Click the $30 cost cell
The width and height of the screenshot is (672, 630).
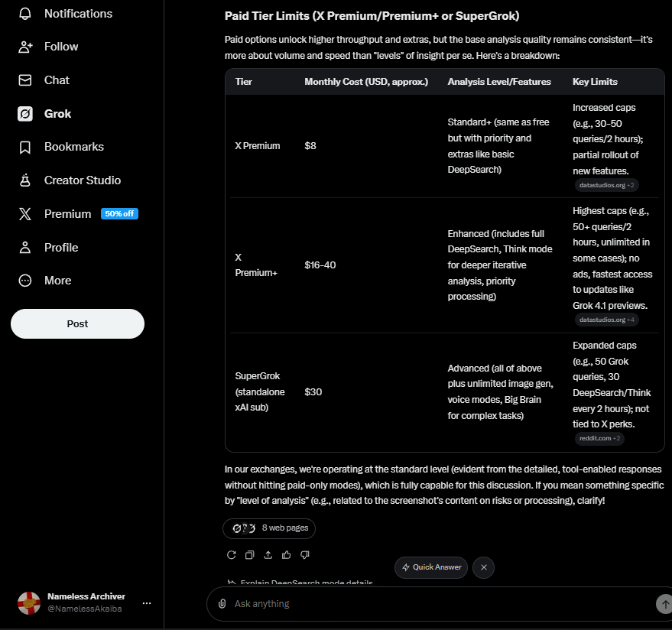(313, 391)
